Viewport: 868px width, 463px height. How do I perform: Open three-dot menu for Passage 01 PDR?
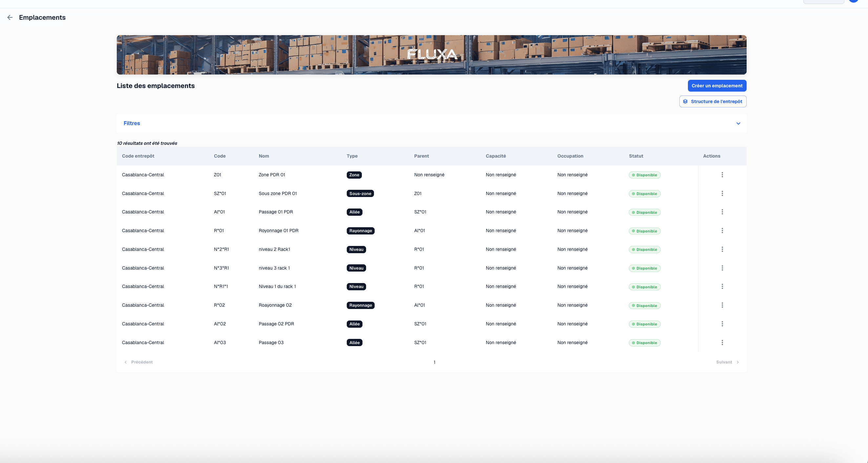[722, 212]
